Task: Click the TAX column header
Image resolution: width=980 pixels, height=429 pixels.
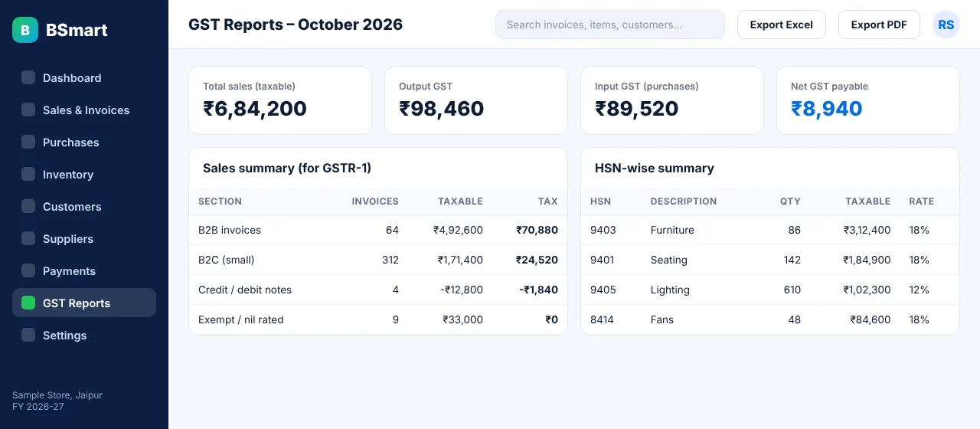Action: pos(548,201)
